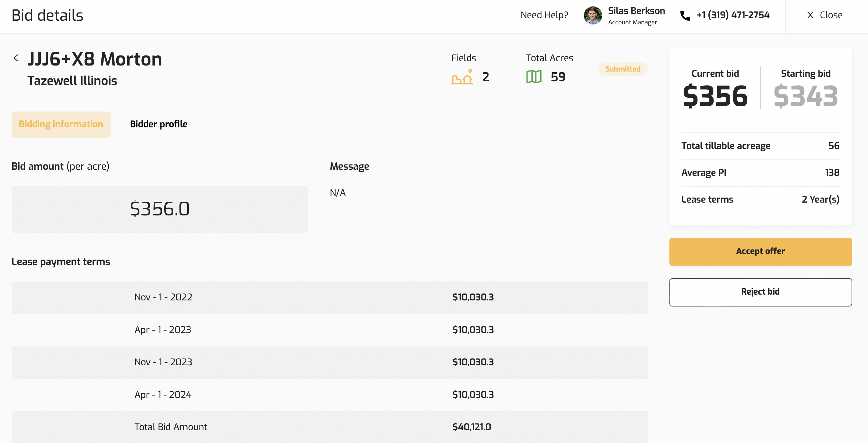The width and height of the screenshot is (868, 443).
Task: Click Silas Berkson's avatar photo
Action: tap(593, 16)
